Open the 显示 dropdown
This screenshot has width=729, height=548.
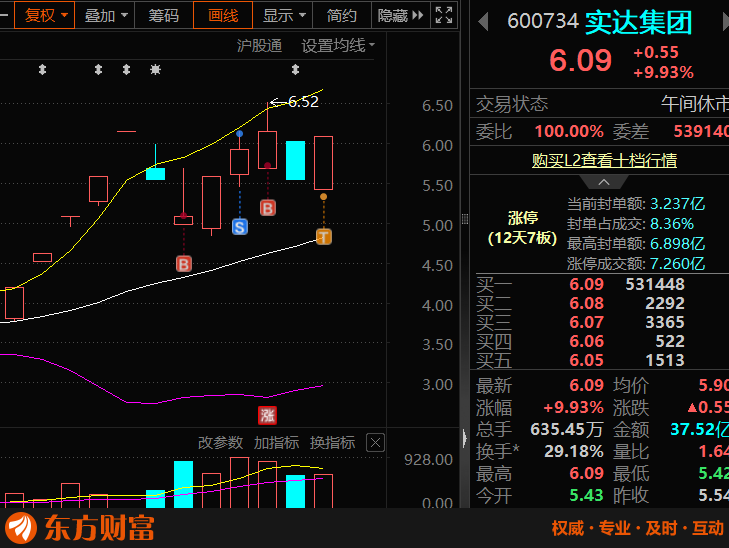[283, 15]
